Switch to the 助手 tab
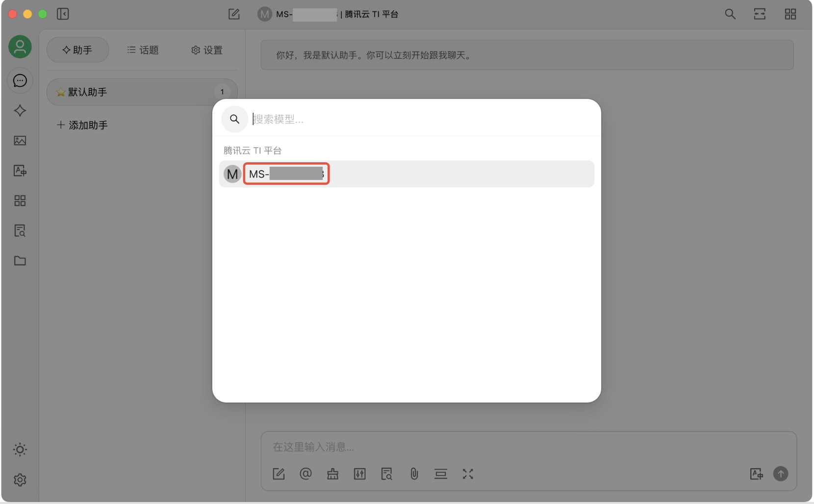This screenshot has width=814, height=504. point(77,50)
